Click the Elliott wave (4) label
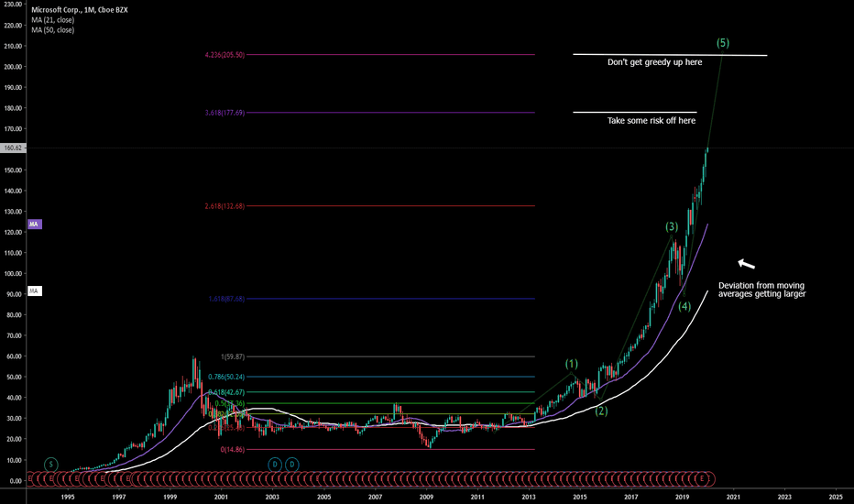Viewport: 854px width, 504px height. tap(684, 306)
